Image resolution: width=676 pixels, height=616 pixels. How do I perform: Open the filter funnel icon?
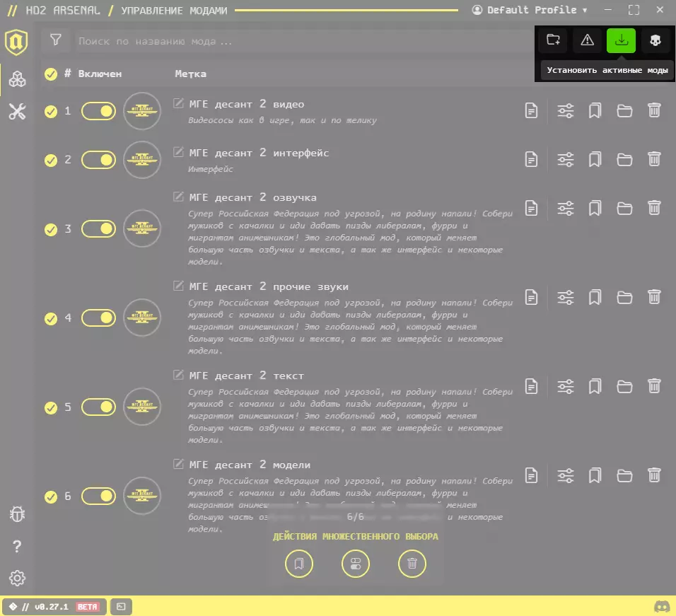(x=56, y=40)
